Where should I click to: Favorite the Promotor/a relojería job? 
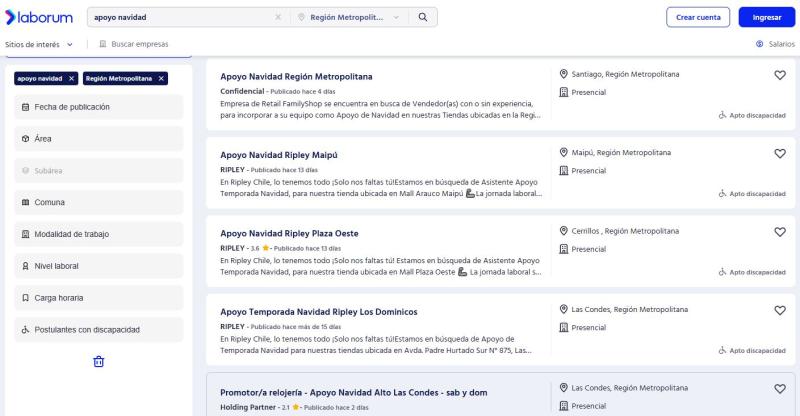[x=780, y=389]
